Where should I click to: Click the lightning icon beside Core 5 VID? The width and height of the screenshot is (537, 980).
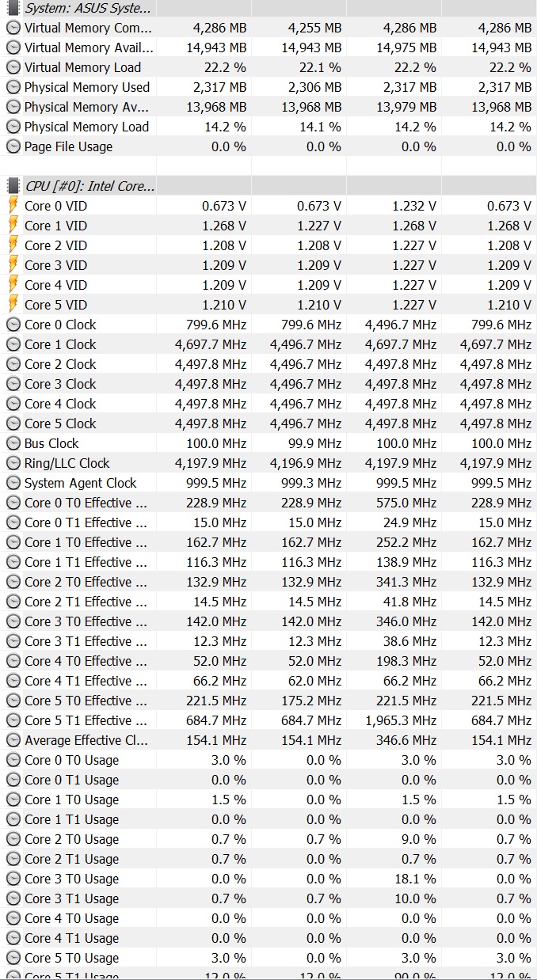point(13,305)
